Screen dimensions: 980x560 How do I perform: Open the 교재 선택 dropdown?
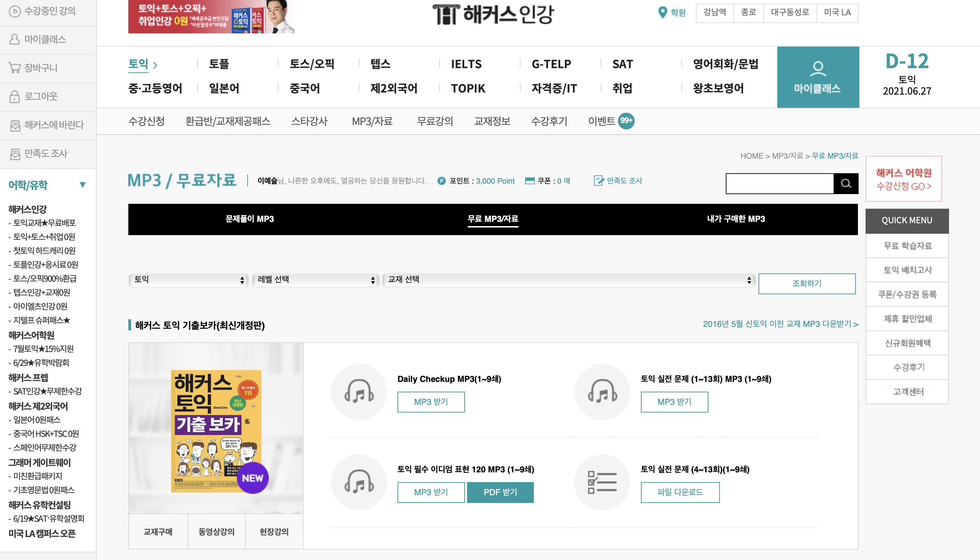pos(569,280)
